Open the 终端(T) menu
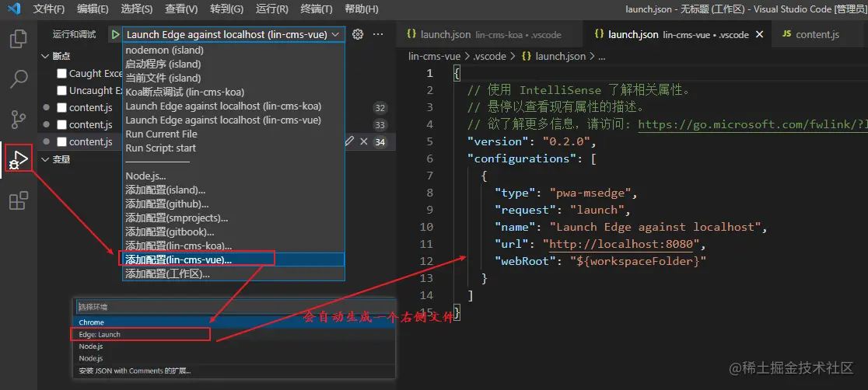 [317, 9]
